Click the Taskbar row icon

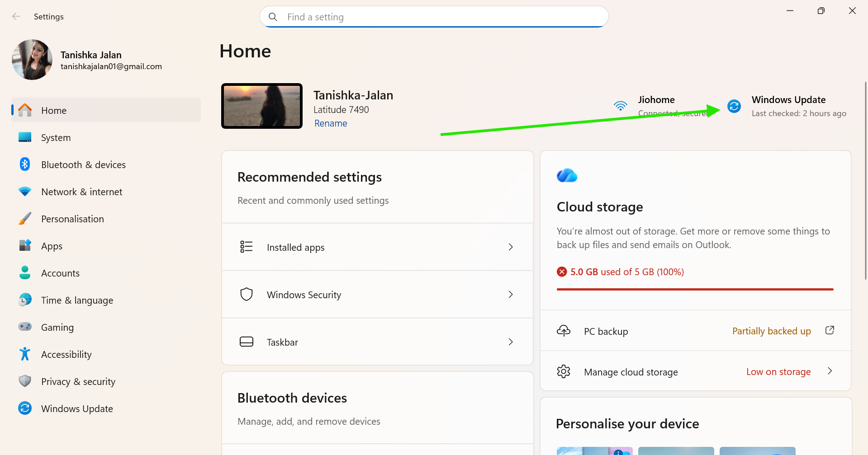tap(247, 342)
